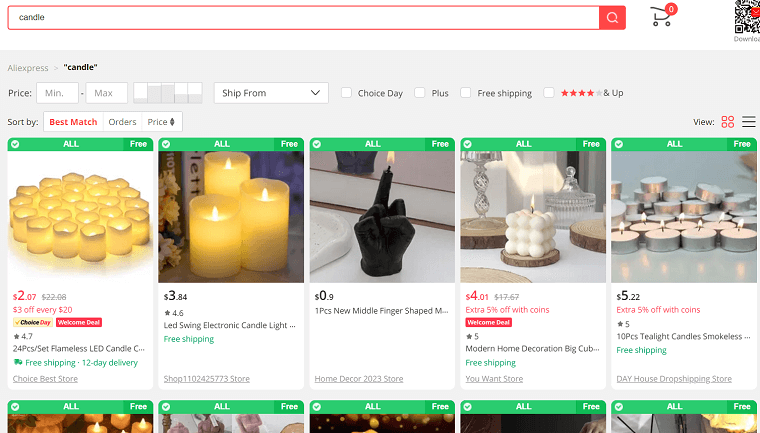Expand the Ship From dropdown
Image resolution: width=760 pixels, height=433 pixels.
[271, 93]
